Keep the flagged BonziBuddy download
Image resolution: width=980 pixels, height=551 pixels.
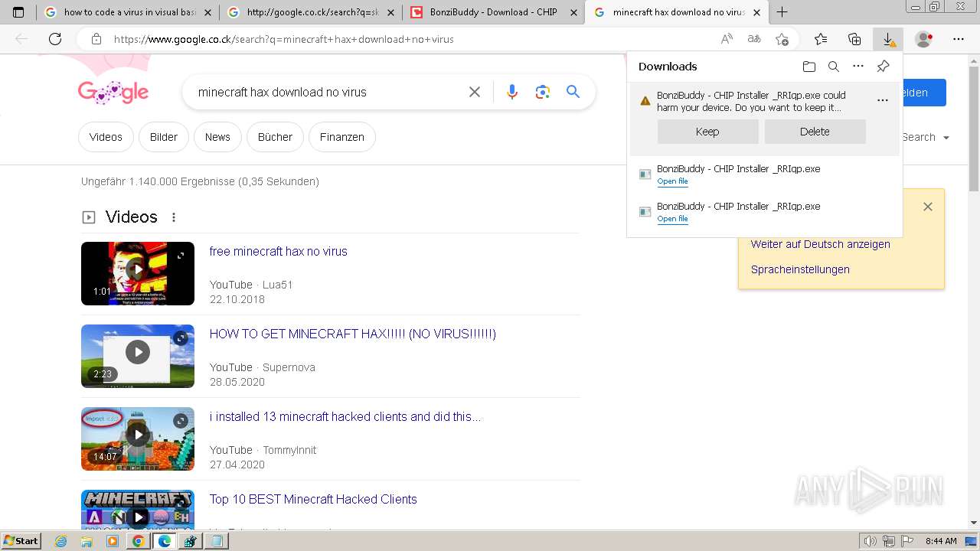point(707,132)
